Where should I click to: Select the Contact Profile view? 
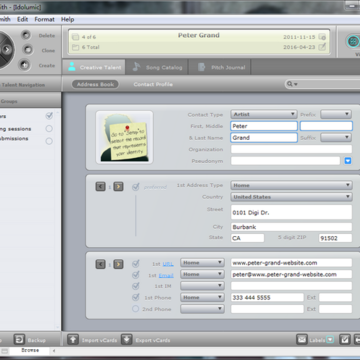pos(153,84)
